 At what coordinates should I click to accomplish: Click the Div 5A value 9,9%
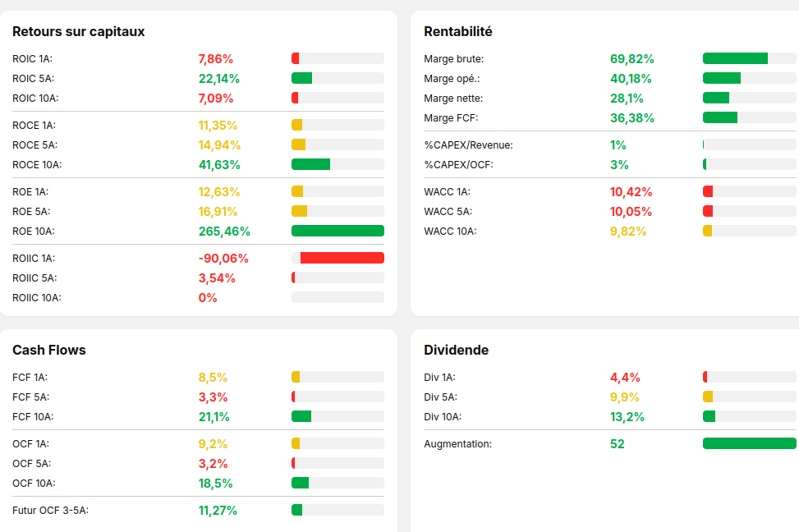(625, 397)
